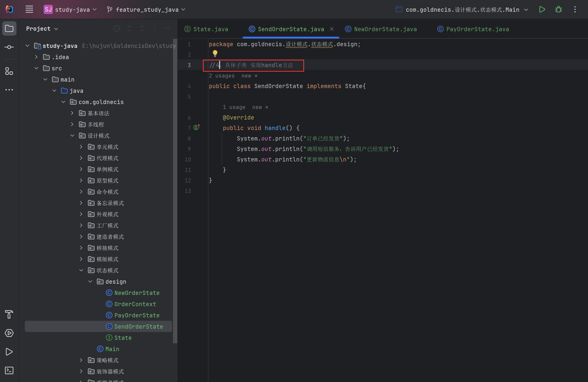The width and height of the screenshot is (588, 382).
Task: Run the Main configuration
Action: coord(542,9)
